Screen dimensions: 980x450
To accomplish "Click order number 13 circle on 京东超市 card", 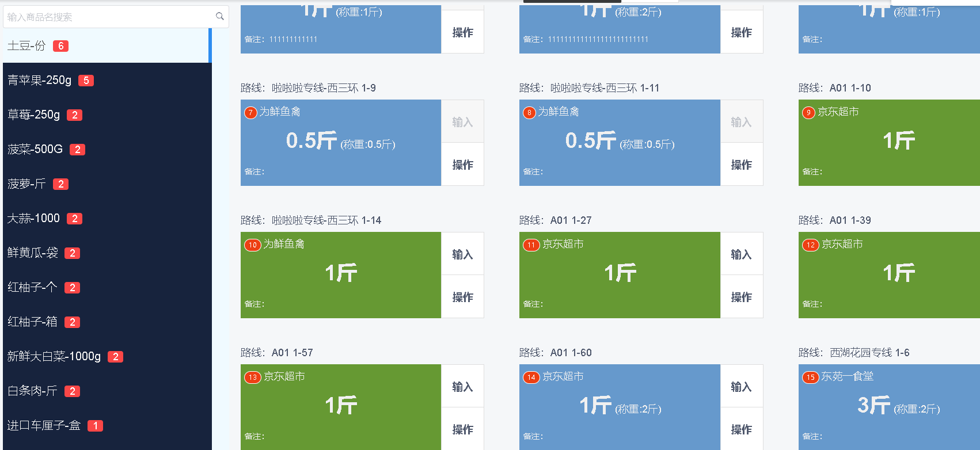I will [252, 377].
